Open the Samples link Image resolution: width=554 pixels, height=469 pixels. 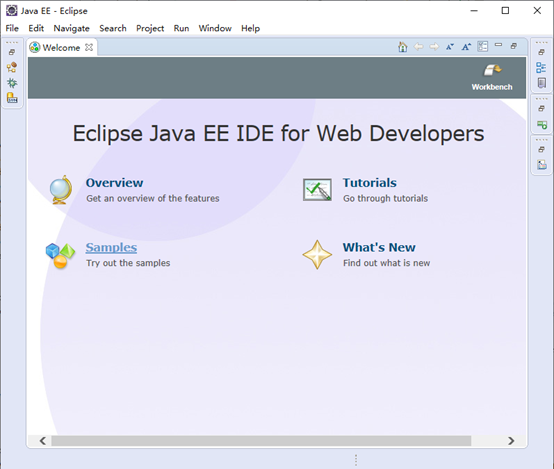pos(111,247)
